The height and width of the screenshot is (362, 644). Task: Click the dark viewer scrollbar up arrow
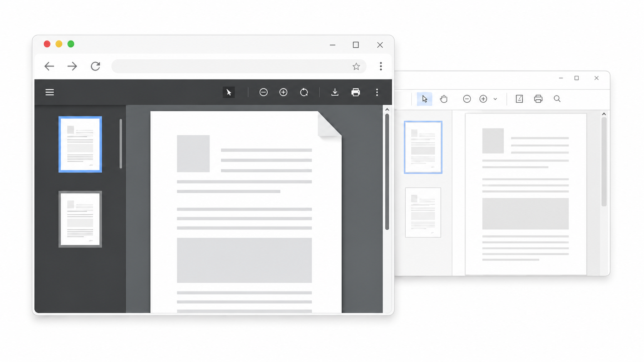387,110
